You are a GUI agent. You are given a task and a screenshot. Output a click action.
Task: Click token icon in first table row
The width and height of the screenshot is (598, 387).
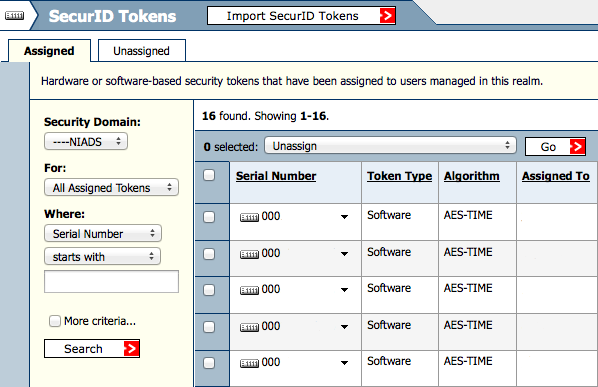(249, 217)
